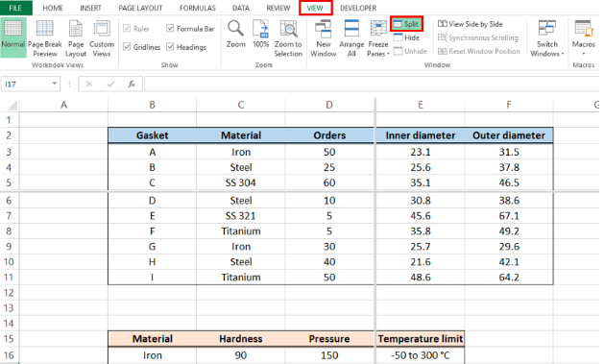This screenshot has width=604, height=364.
Task: Switch to the INSERT tab
Action: (90, 8)
